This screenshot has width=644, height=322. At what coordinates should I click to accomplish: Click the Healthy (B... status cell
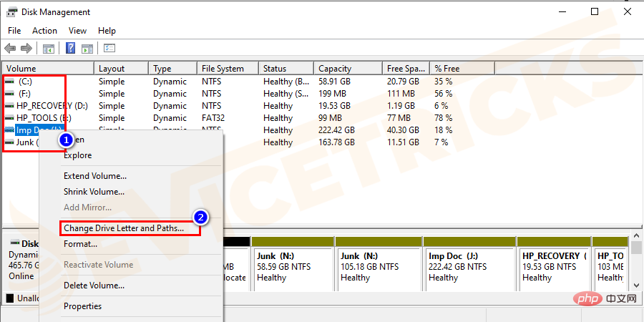(286, 82)
